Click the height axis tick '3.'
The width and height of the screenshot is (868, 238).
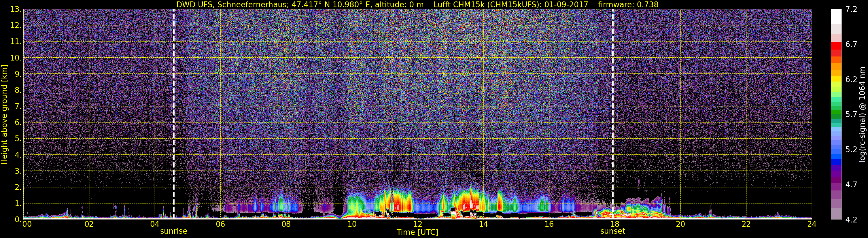tap(18, 171)
